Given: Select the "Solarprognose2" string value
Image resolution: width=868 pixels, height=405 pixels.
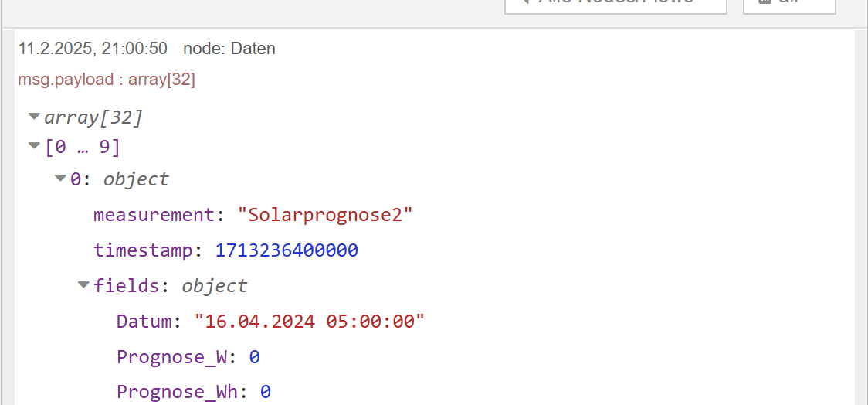Looking at the screenshot, I should tap(325, 214).
